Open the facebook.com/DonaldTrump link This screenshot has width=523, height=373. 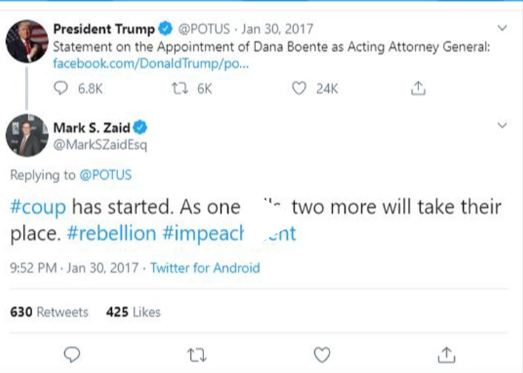(151, 63)
